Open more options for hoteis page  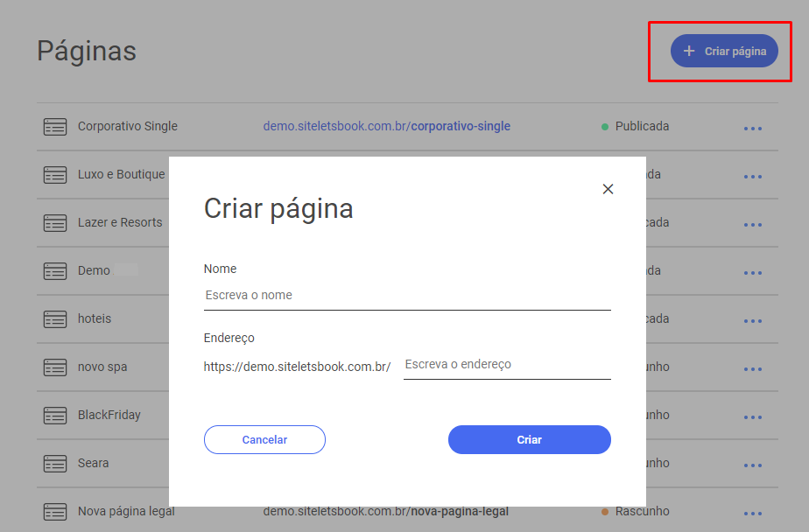pos(752,321)
